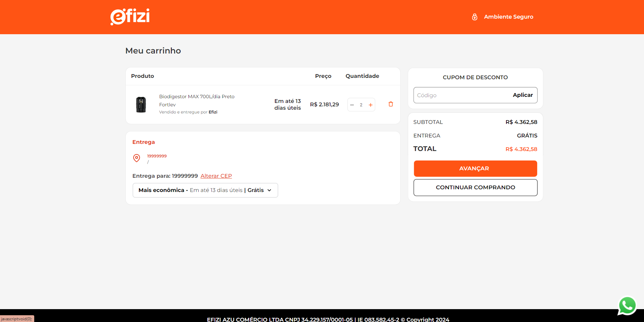Click the SUBTOTAL amount R$ 4.362,58
Screen dimensions: 644x322
pos(521,122)
